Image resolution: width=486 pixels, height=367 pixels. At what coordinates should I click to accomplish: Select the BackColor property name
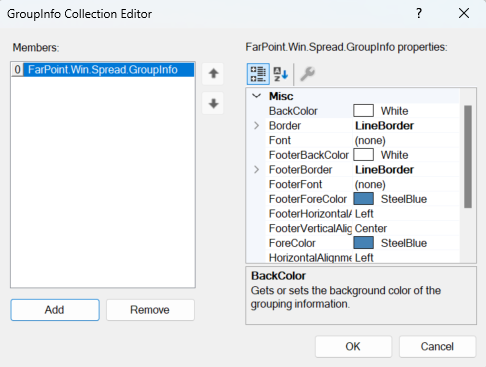293,111
